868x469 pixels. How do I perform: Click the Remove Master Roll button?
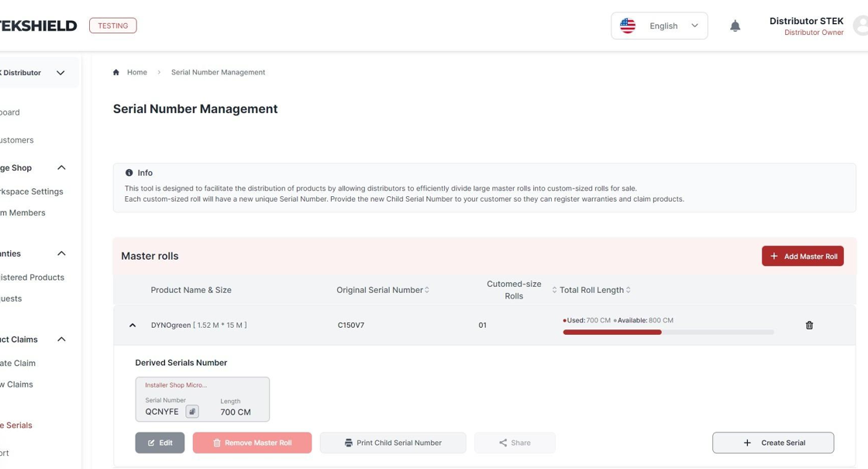tap(253, 443)
